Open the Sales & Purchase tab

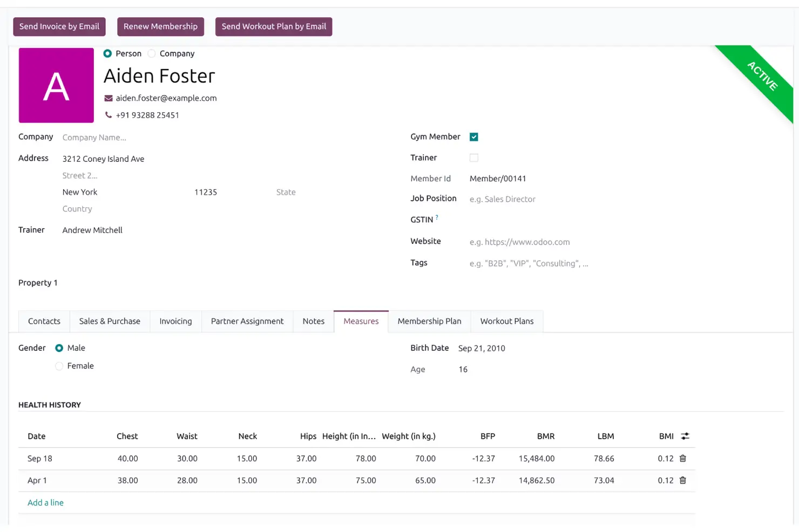pyautogui.click(x=110, y=321)
